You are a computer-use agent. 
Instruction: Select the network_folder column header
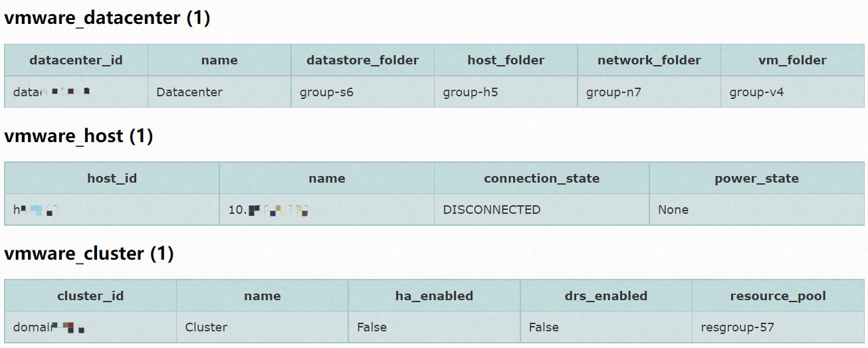[649, 60]
